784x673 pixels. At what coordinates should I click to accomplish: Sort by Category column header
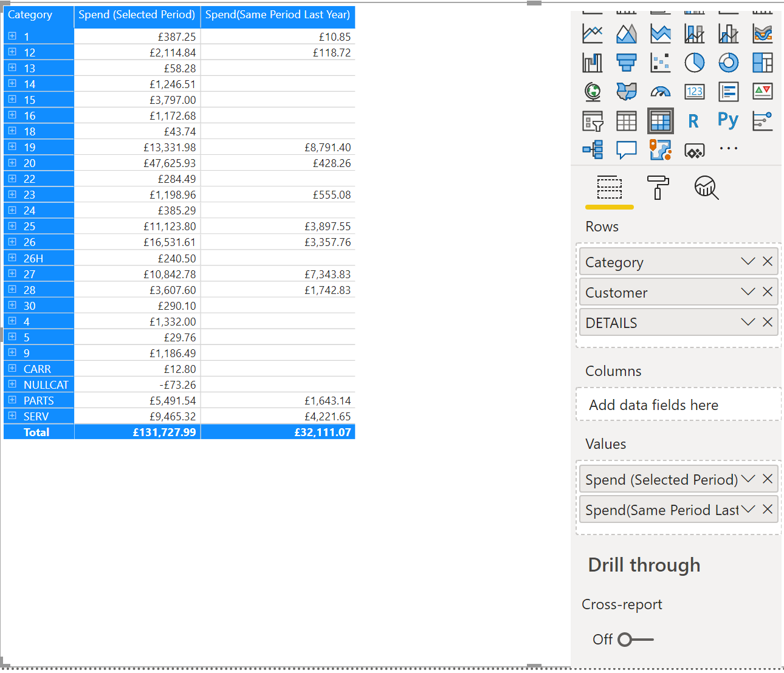click(x=39, y=16)
